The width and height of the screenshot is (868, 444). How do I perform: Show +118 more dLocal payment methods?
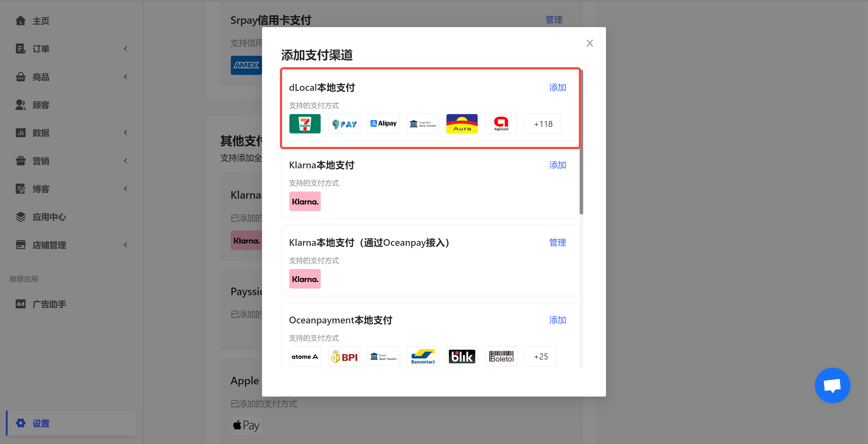(543, 124)
